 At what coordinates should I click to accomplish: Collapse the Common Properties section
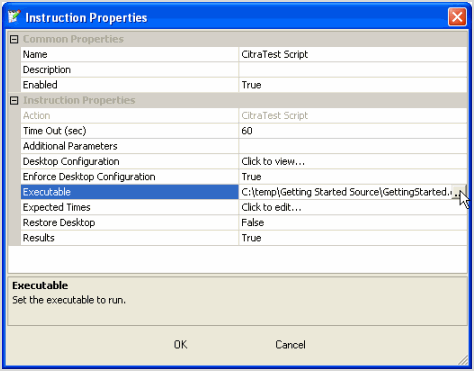(14, 39)
